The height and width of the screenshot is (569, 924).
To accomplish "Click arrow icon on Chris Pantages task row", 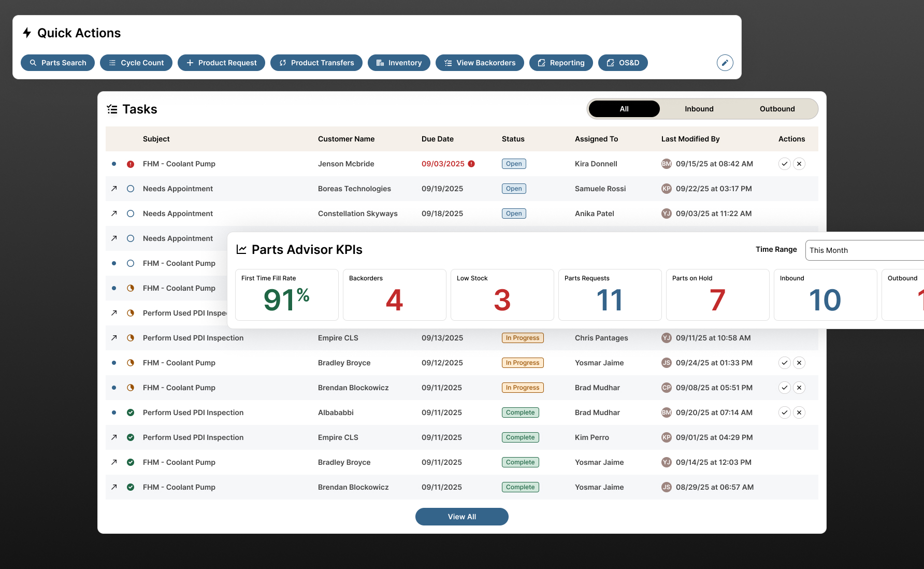I will click(114, 338).
